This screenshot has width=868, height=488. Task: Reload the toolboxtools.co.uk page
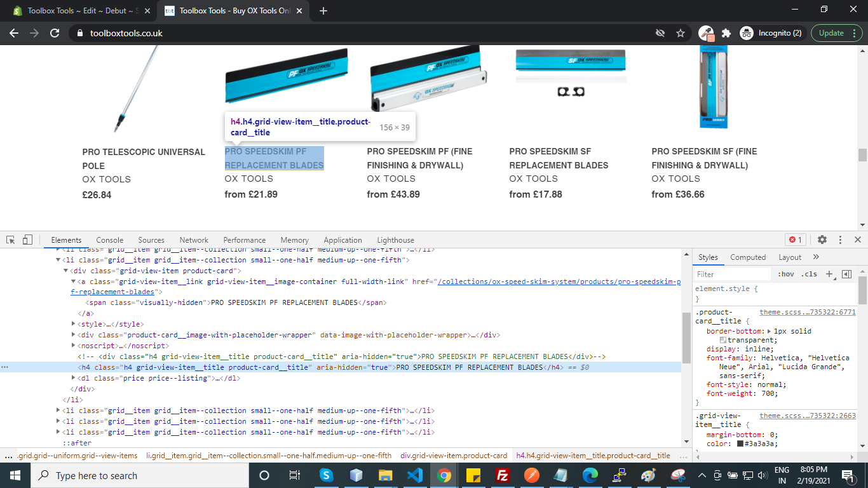55,33
